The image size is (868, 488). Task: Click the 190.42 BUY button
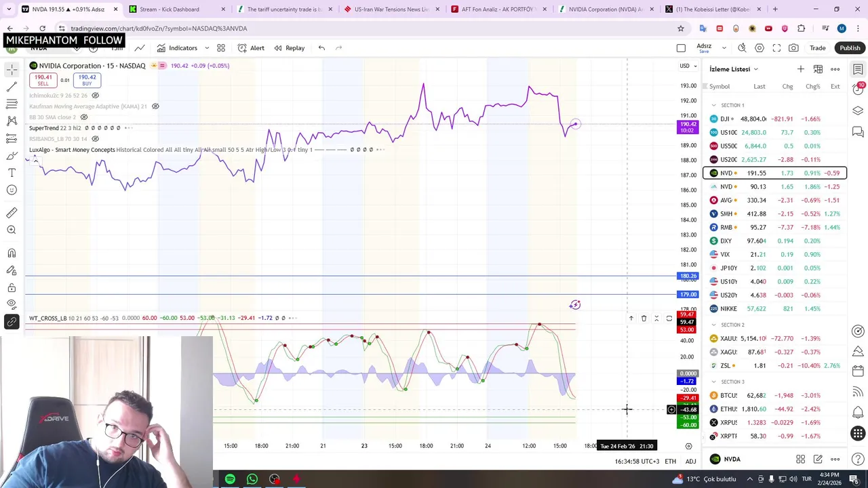click(87, 80)
